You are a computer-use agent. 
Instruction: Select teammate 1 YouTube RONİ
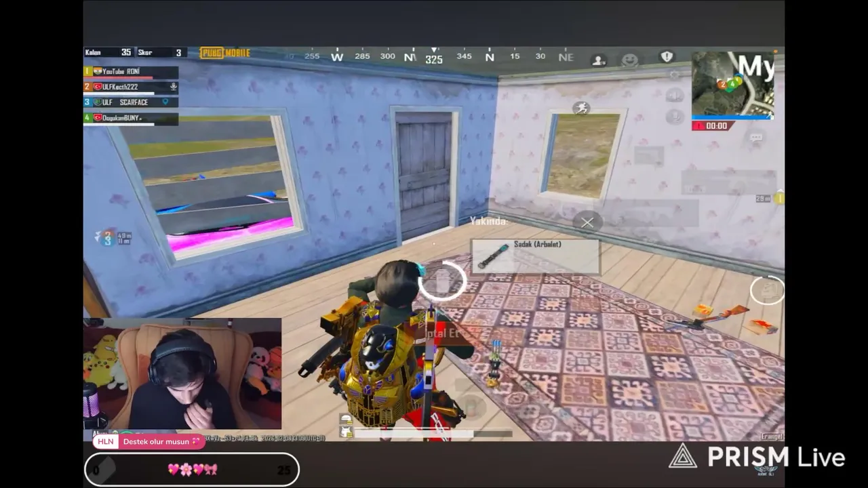(131, 72)
